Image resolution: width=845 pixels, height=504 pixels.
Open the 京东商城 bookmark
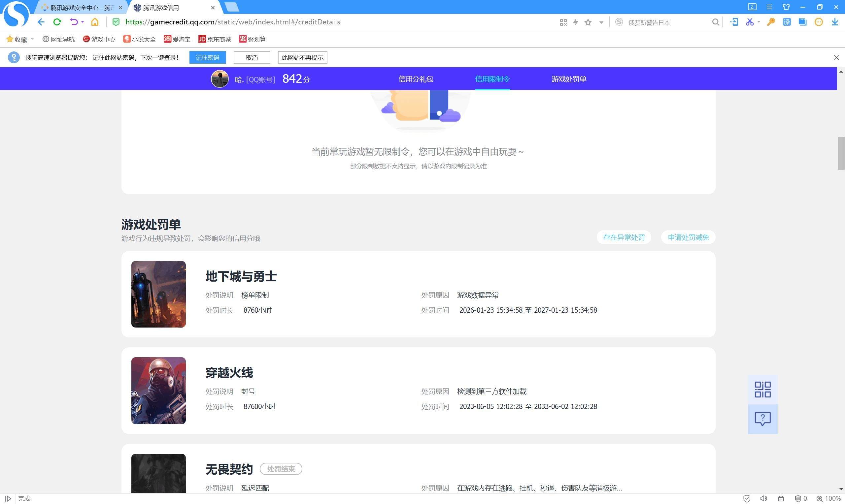point(215,39)
